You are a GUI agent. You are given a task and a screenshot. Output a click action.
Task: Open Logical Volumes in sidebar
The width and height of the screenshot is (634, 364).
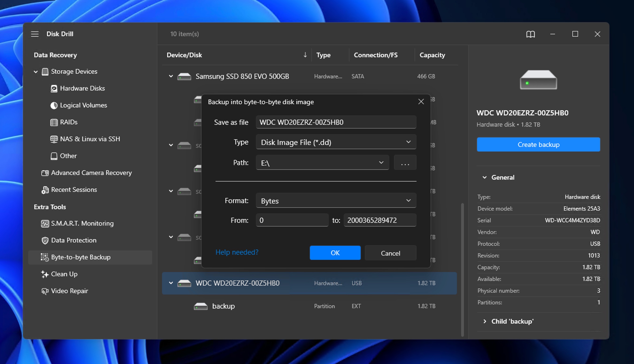(83, 106)
